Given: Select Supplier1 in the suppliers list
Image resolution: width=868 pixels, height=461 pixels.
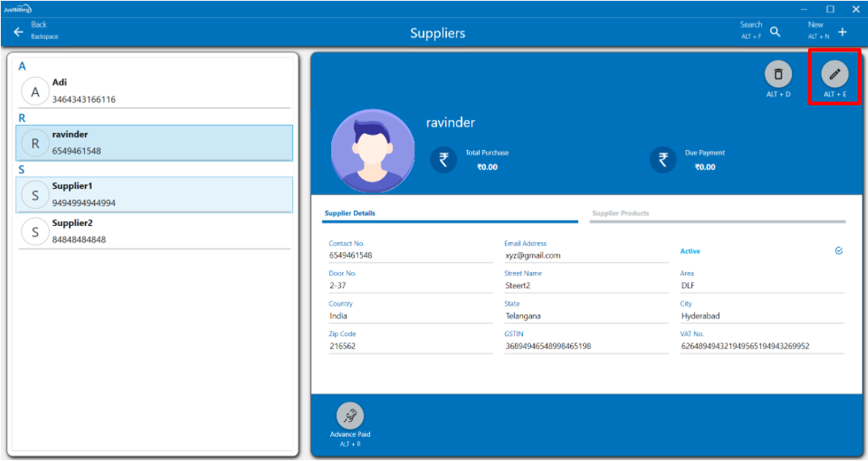Looking at the screenshot, I should [154, 194].
